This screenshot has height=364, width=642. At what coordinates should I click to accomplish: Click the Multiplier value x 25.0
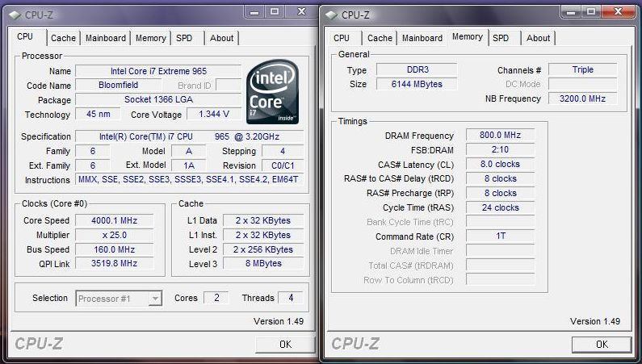(x=114, y=235)
